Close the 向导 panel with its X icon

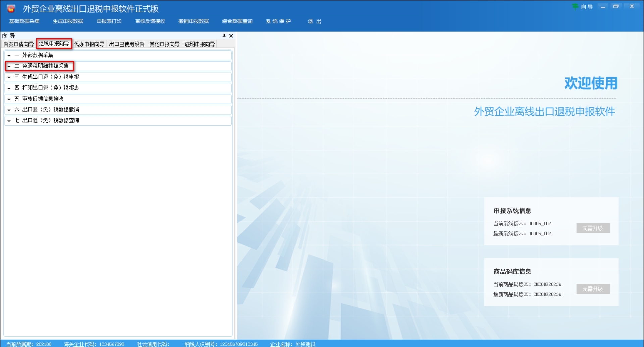231,36
